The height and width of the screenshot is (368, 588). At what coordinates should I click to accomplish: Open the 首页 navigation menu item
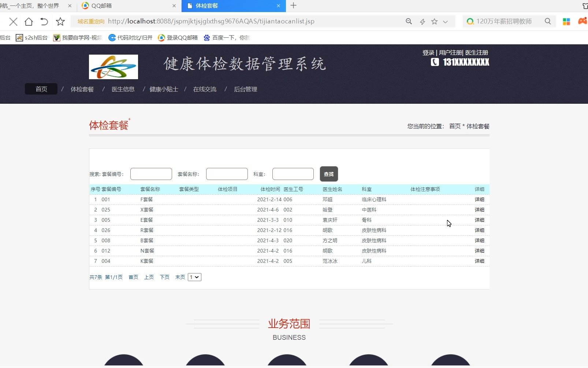tap(41, 89)
